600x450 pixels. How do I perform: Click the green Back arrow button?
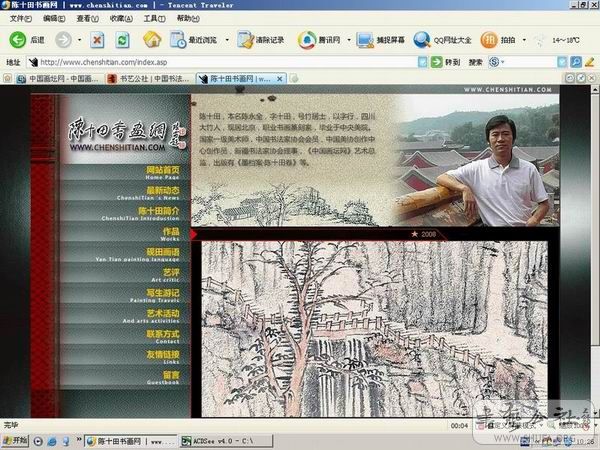(x=18, y=40)
